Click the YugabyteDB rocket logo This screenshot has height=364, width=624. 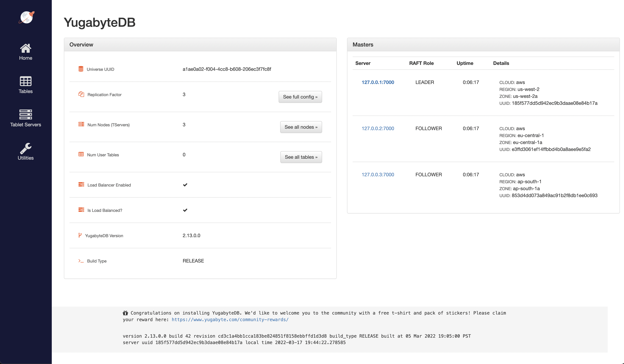(x=26, y=17)
